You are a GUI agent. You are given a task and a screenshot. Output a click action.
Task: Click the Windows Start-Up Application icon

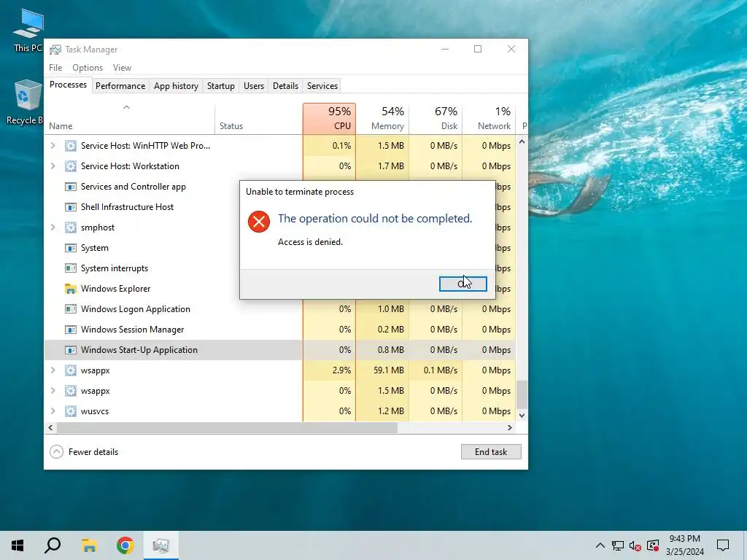pos(71,350)
